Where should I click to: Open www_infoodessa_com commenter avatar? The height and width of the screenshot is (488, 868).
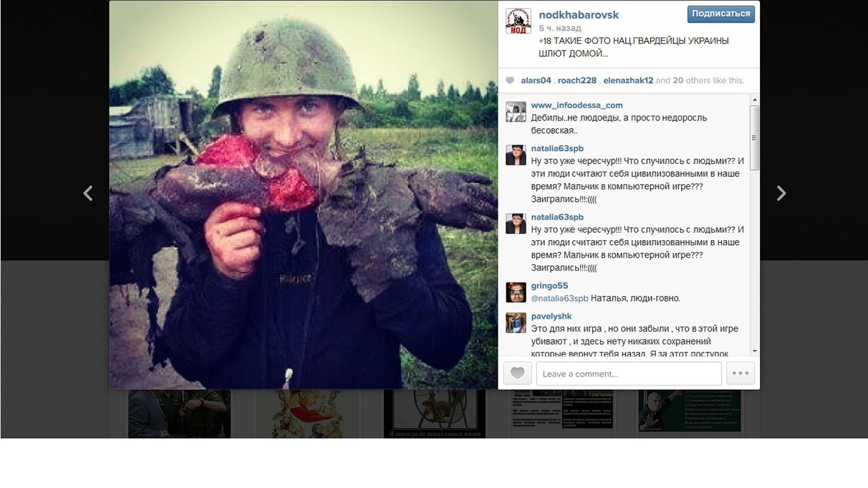coord(516,112)
